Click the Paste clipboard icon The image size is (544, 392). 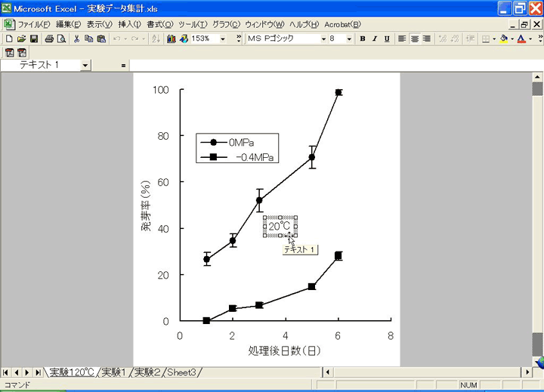tap(101, 39)
